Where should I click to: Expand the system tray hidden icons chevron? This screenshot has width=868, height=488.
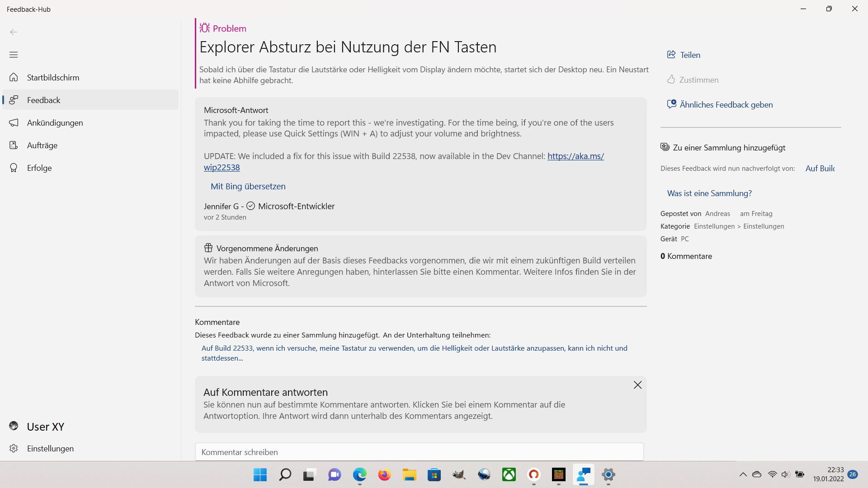(x=743, y=474)
